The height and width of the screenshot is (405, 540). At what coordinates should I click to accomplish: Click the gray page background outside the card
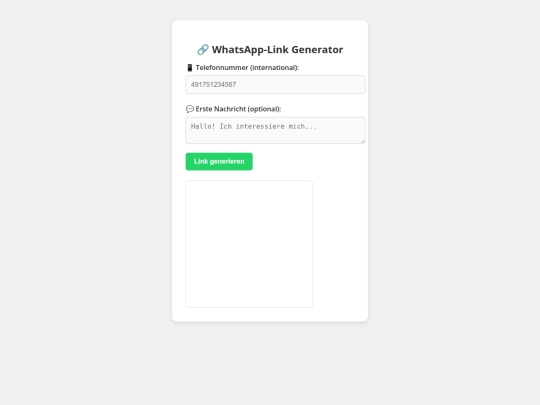86,207
